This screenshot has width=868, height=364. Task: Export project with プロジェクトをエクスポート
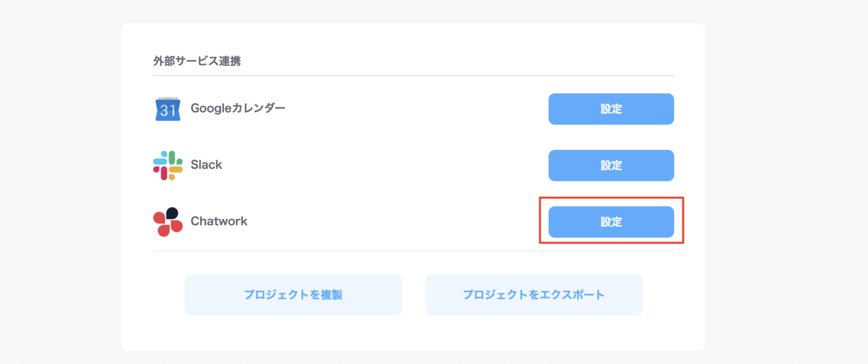tap(533, 294)
